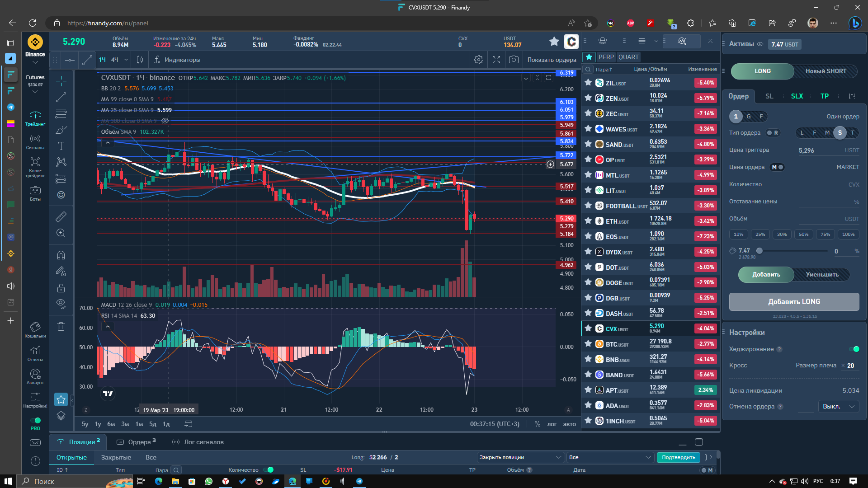This screenshot has height=488, width=868.
Task: Toggle Quantity switch in positions table
Action: [269, 469]
